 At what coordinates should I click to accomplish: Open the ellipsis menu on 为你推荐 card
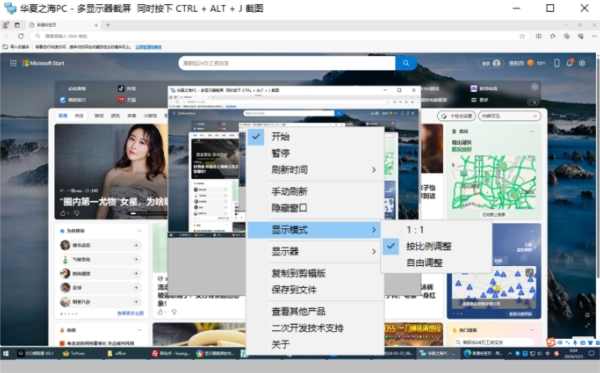139,231
